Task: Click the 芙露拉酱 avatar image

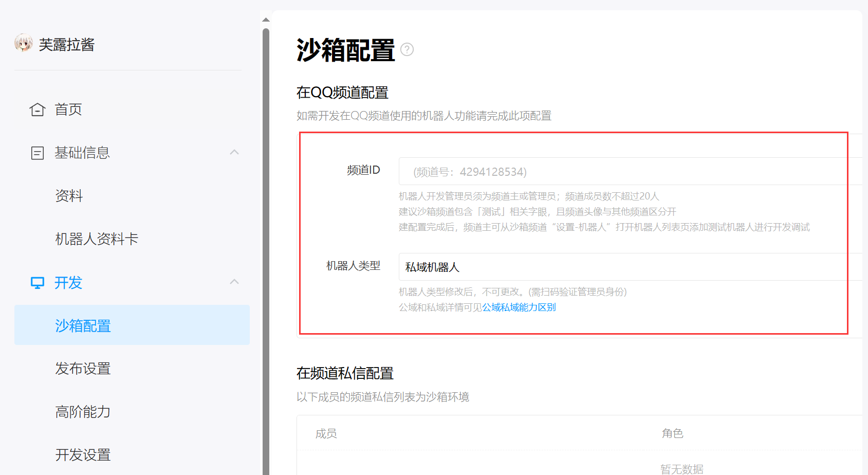Action: point(24,44)
